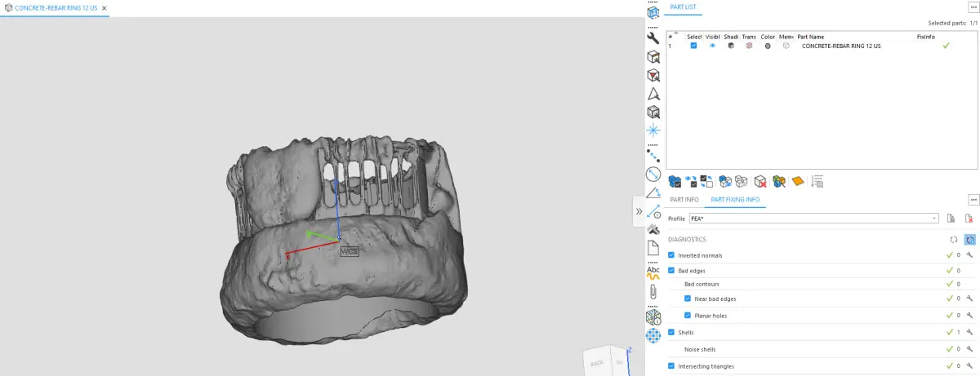Uncheck the Shells diagnostic
Image resolution: width=980 pixels, height=376 pixels.
(x=672, y=332)
